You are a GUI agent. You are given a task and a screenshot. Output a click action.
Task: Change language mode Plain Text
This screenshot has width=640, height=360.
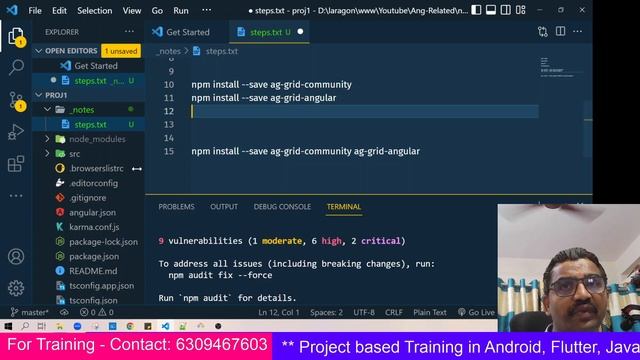[x=430, y=313]
